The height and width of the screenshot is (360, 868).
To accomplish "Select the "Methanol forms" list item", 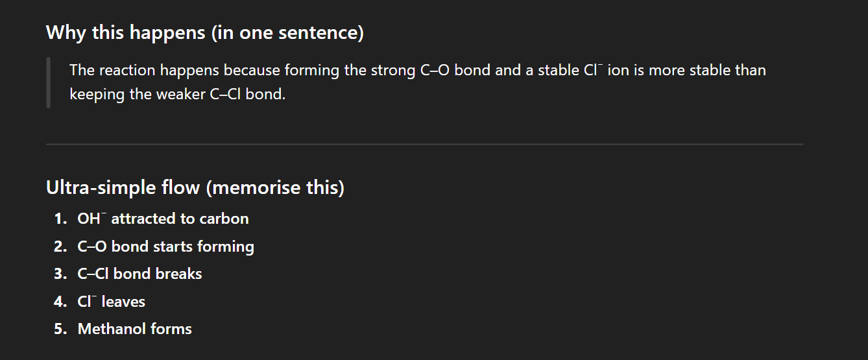I will click(x=134, y=329).
